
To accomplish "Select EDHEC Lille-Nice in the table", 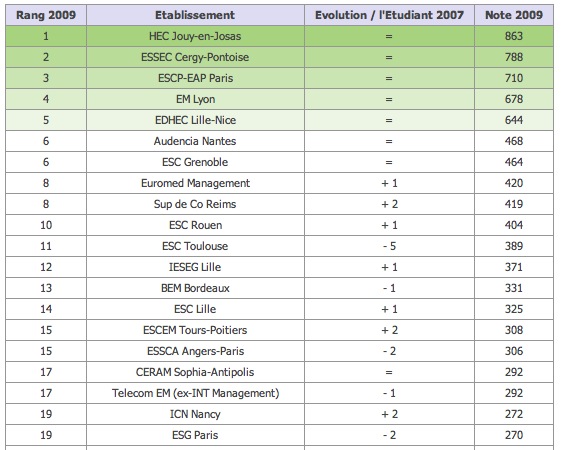I will point(195,120).
